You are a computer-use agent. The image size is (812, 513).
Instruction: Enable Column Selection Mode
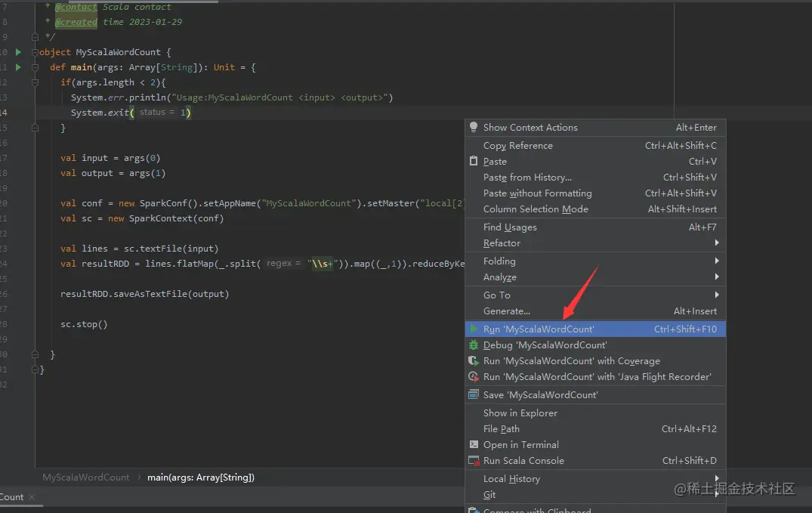point(595,209)
